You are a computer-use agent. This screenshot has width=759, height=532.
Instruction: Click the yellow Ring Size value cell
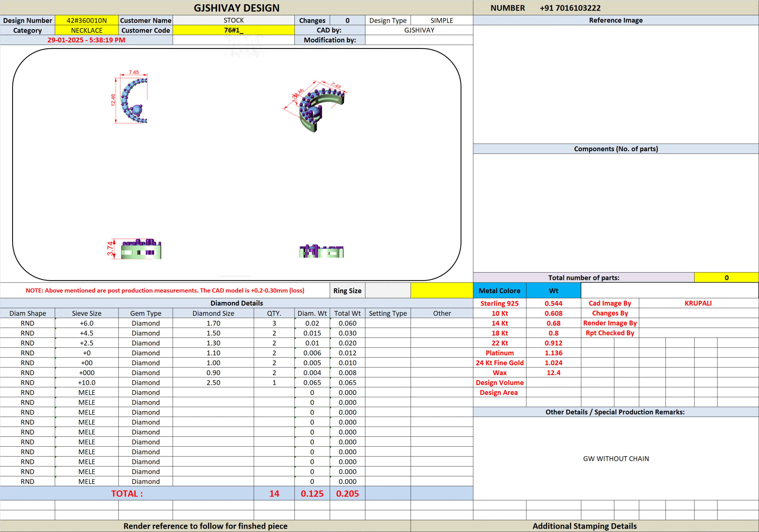point(442,291)
